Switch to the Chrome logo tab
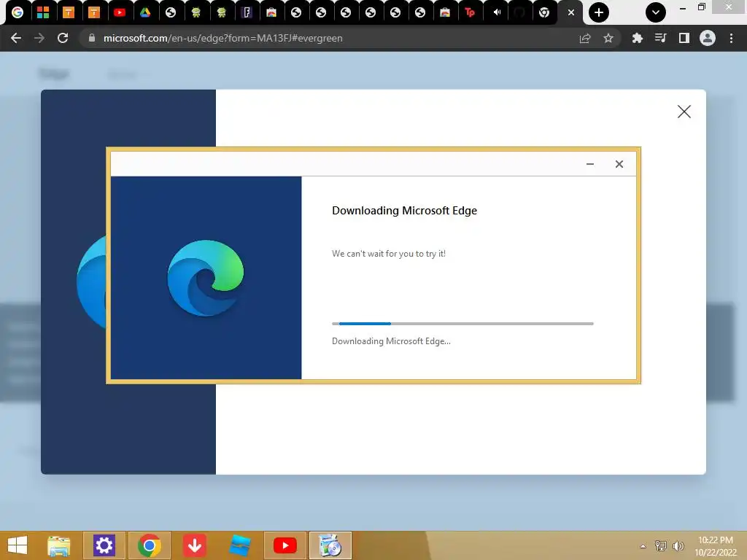Viewport: 747px width, 560px height. click(x=544, y=12)
